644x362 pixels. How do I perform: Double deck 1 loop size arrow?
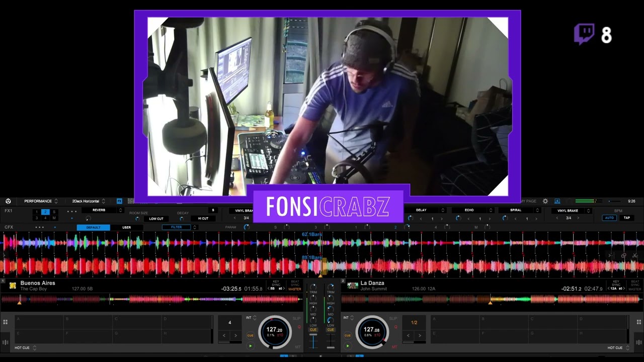pos(235,335)
